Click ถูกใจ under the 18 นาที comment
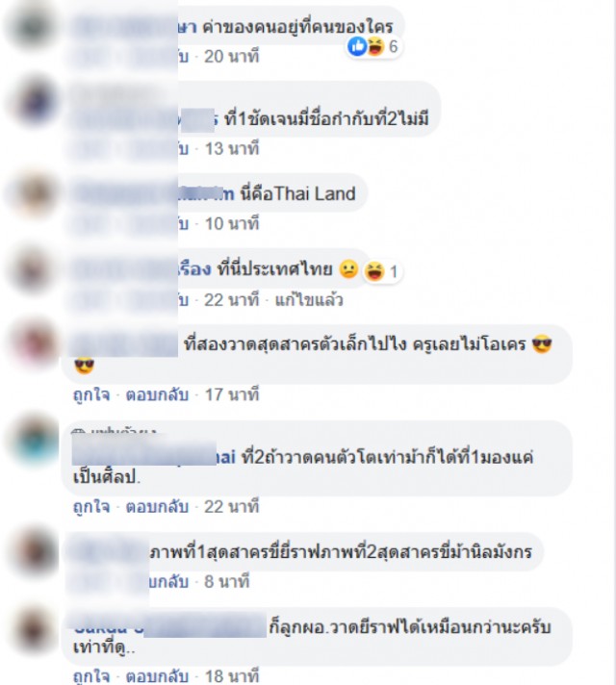This screenshot has height=685, width=616. pos(91,676)
